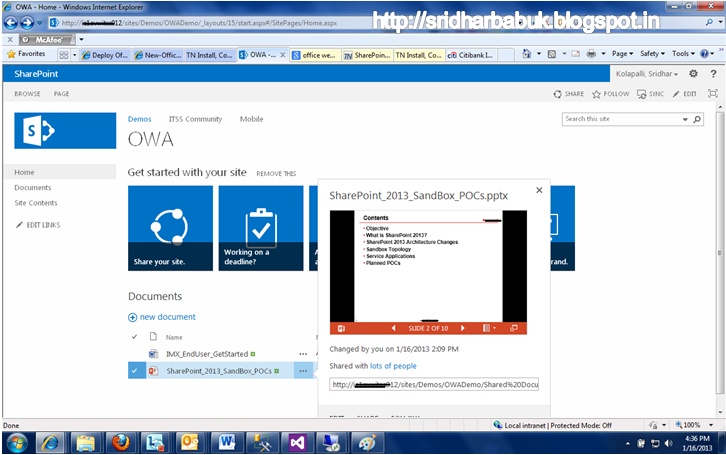Click the Internet Explorer back arrow
The width and height of the screenshot is (726, 455).
(11, 22)
